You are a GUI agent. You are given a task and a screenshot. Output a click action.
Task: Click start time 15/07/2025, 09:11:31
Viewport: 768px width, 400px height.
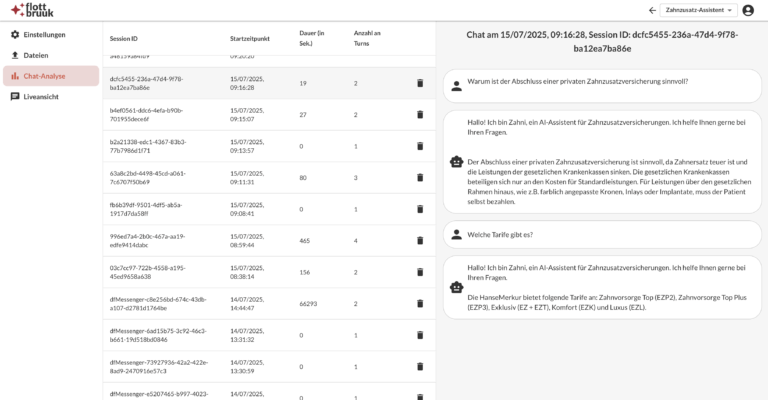coord(247,178)
